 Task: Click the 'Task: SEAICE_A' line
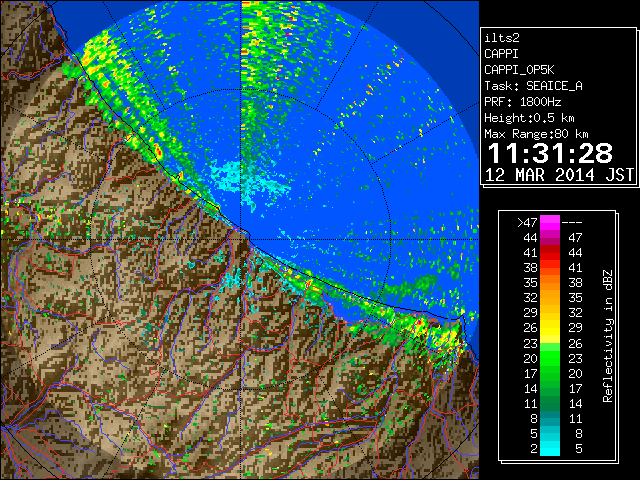(533, 86)
